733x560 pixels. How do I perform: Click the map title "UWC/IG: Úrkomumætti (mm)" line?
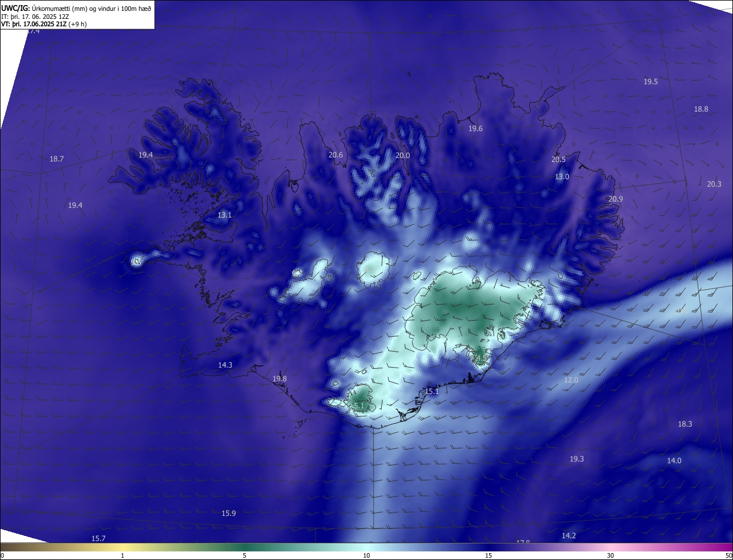[x=76, y=9]
